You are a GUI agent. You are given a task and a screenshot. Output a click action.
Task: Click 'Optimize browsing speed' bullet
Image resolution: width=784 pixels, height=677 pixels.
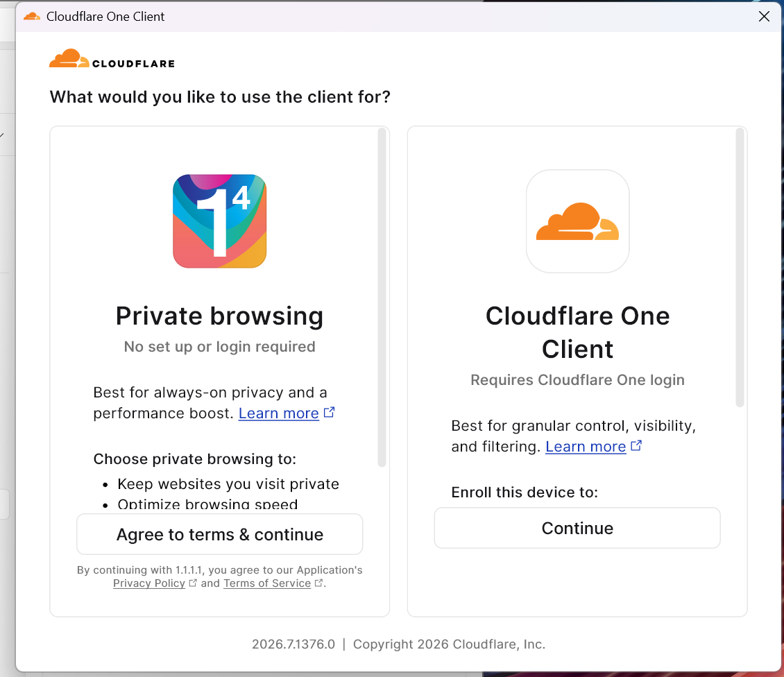point(207,504)
